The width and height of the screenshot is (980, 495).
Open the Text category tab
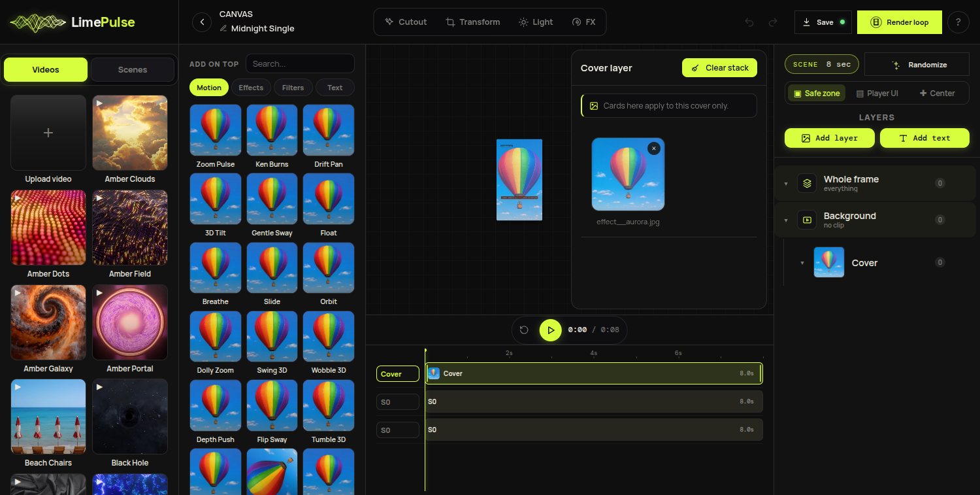pos(335,88)
